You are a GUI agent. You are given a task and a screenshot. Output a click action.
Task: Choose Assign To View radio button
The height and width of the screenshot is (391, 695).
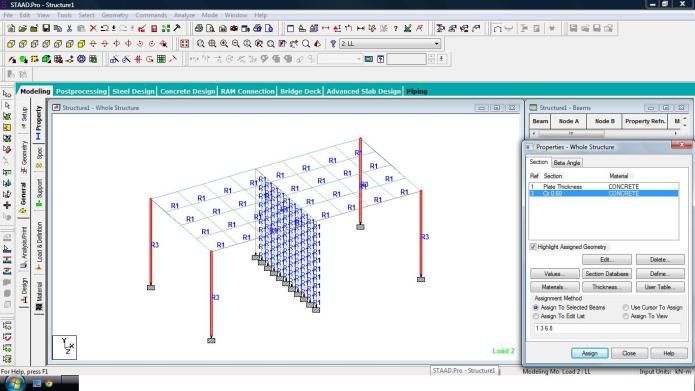(x=625, y=316)
